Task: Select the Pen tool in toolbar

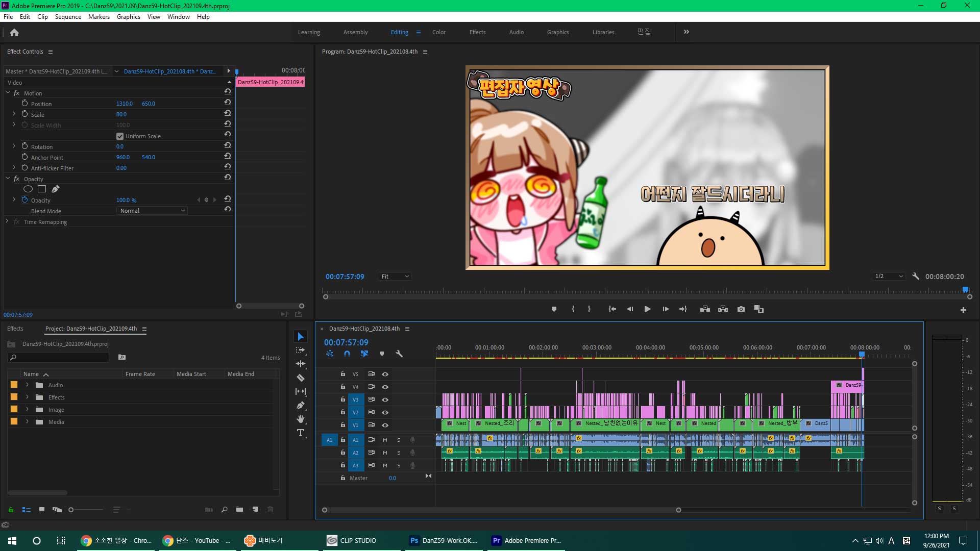Action: click(301, 405)
